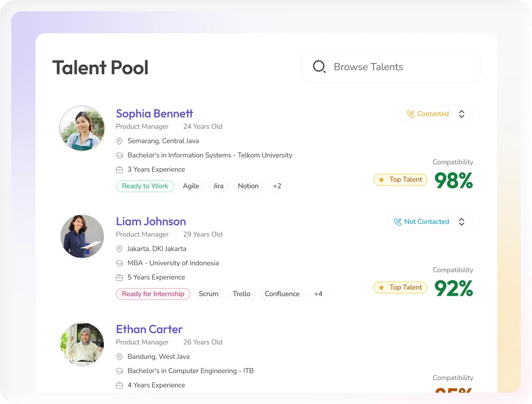This screenshot has height=404, width=532.
Task: Click the location pin next to Bandung, West Java
Action: point(119,357)
